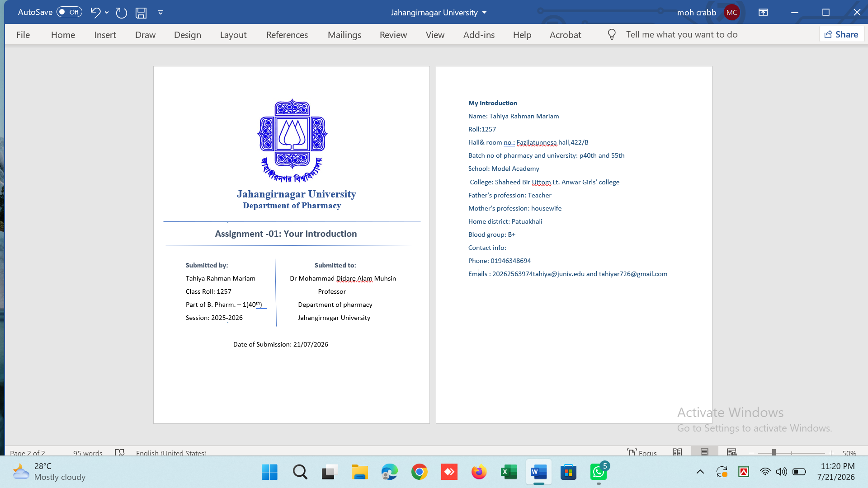868x488 pixels.
Task: Click the Page 2 of 2 status indicator
Action: pyautogui.click(x=28, y=453)
